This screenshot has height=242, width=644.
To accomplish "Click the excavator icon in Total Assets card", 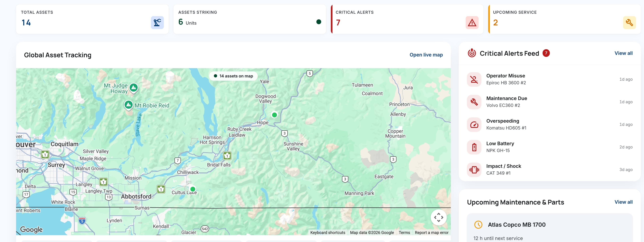I will pyautogui.click(x=157, y=23).
